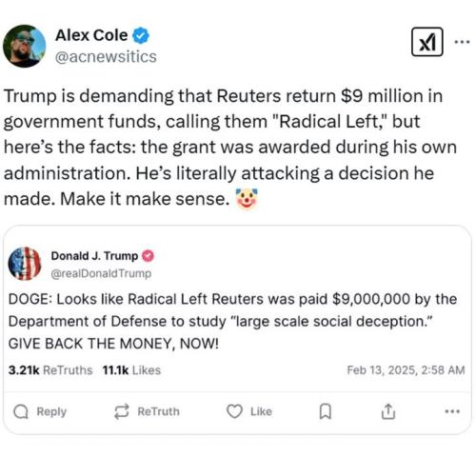Click the Alex Cole display name
The image size is (476, 476).
(91, 35)
